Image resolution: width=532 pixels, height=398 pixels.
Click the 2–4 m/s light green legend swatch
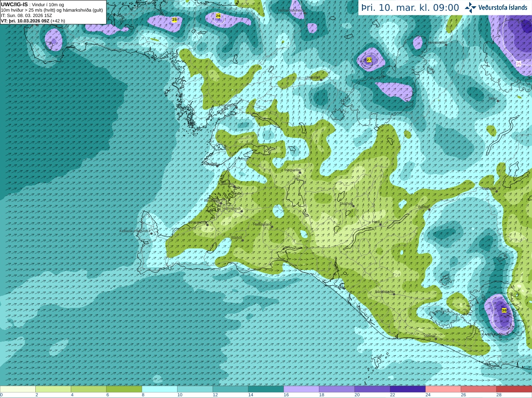click(53, 389)
